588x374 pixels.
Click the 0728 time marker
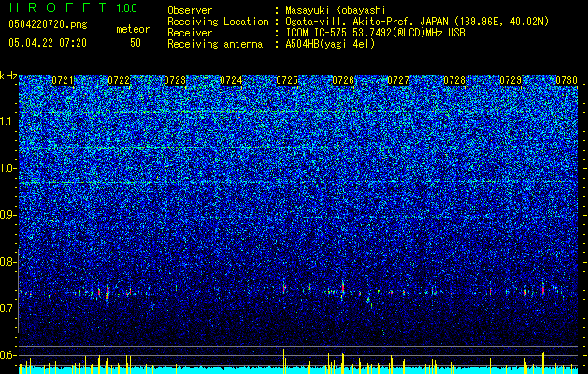(454, 80)
